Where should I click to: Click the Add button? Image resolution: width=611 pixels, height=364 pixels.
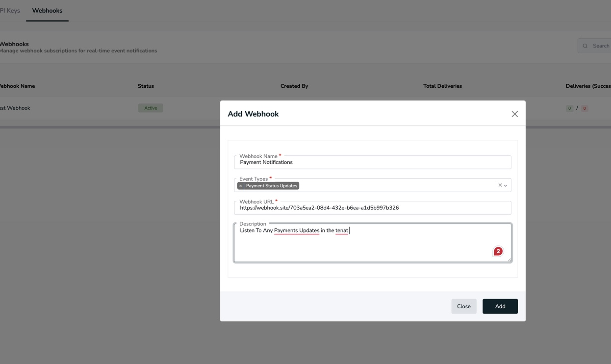click(x=500, y=306)
